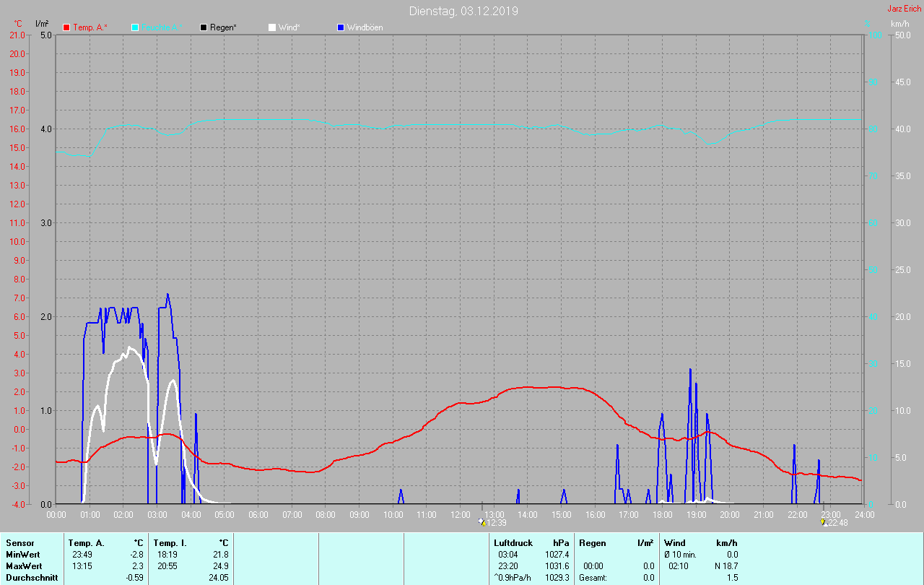Click the maximum temperature time '13:15'
This screenshot has height=585, width=924.
click(x=82, y=566)
